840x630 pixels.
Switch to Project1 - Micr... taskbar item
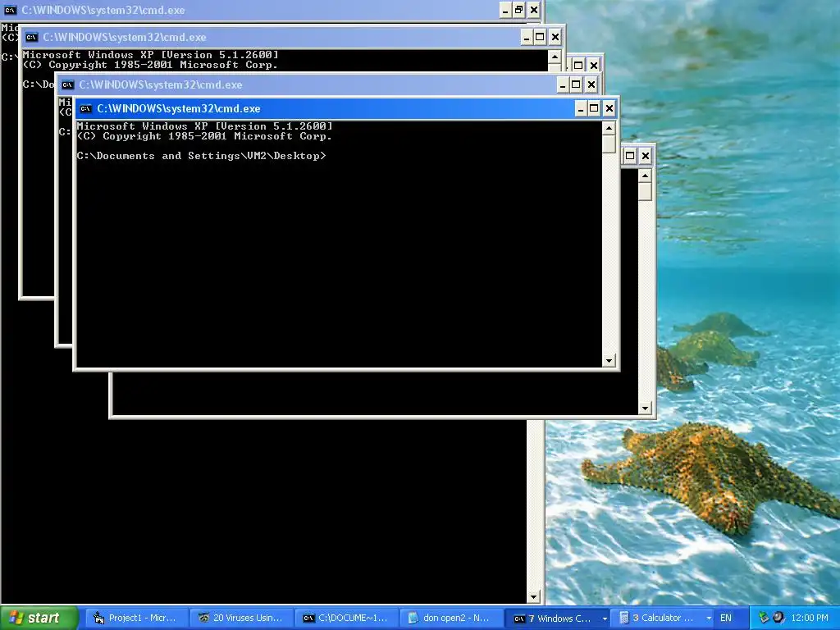(x=135, y=618)
